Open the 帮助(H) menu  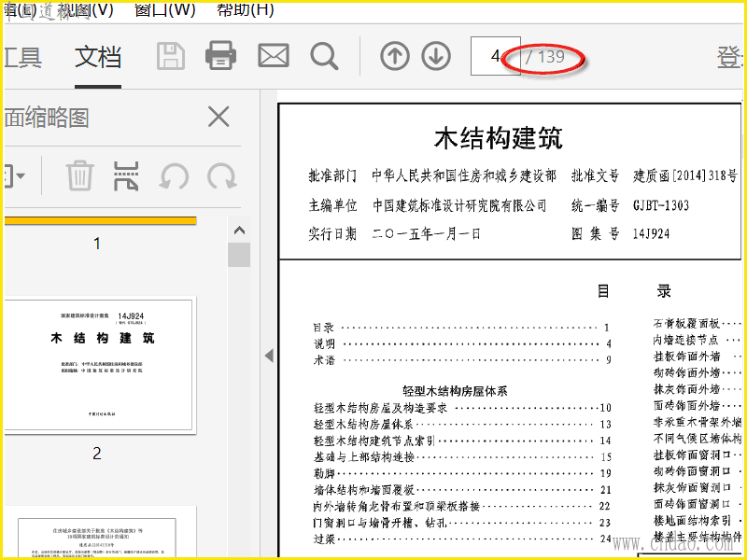(x=246, y=9)
